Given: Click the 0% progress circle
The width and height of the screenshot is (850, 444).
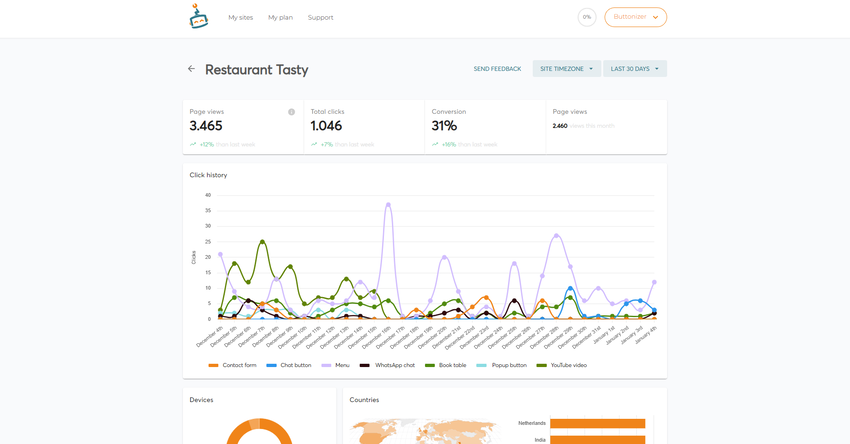Looking at the screenshot, I should [x=587, y=17].
